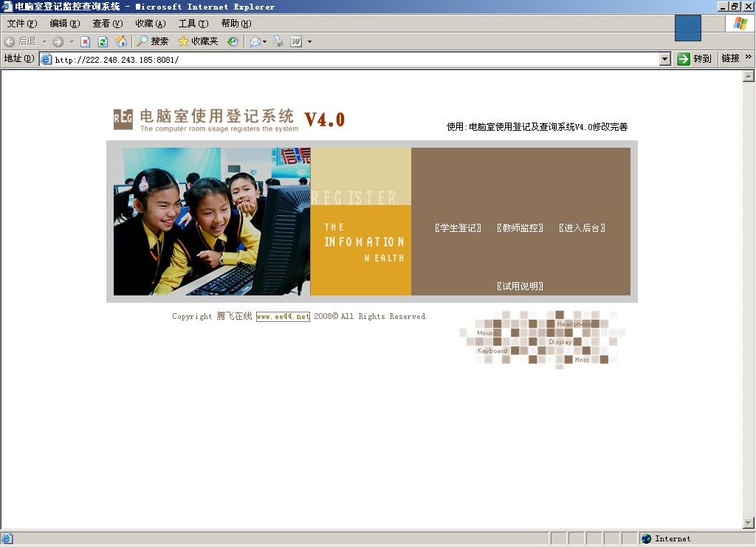Click the Print icon on the toolbar
Viewport: 756px width, 548px height.
(x=277, y=41)
